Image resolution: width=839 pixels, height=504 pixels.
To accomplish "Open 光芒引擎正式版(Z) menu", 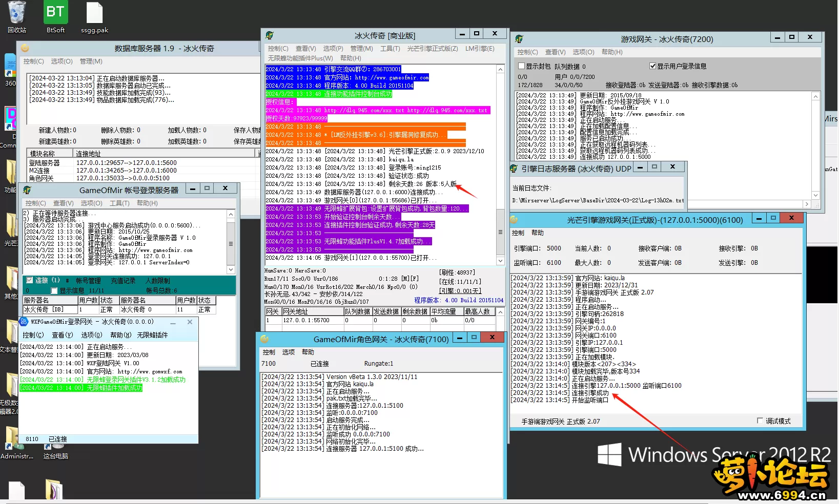I will pos(433,49).
